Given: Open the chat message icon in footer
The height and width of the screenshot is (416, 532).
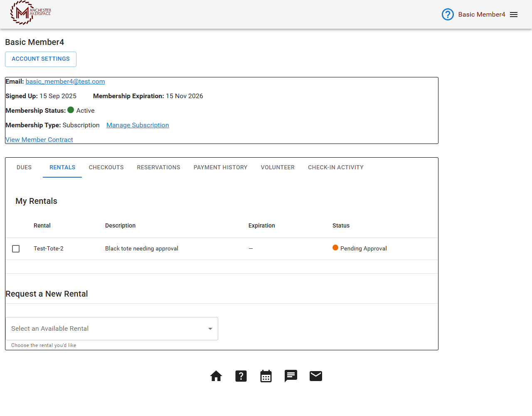Looking at the screenshot, I should click(x=291, y=376).
